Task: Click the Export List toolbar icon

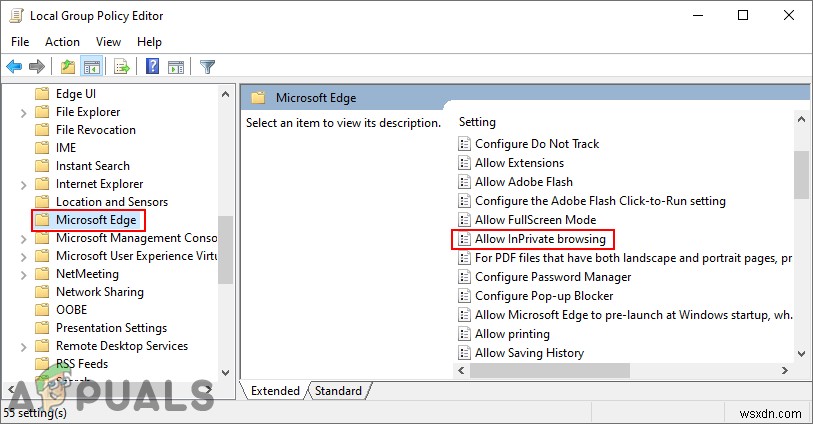Action: [122, 66]
